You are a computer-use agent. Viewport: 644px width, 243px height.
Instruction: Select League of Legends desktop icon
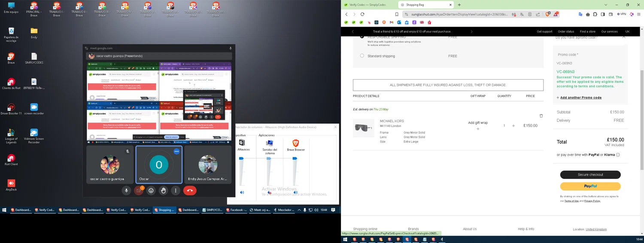pos(11,136)
